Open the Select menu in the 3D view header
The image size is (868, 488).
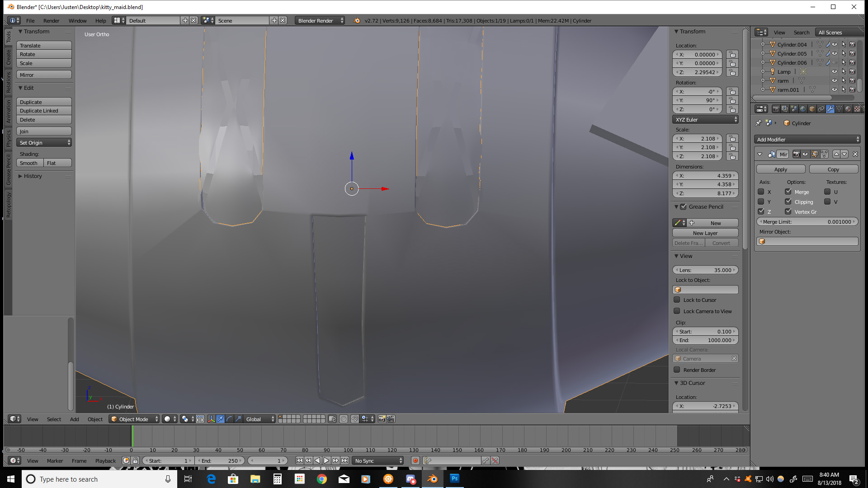click(x=54, y=419)
